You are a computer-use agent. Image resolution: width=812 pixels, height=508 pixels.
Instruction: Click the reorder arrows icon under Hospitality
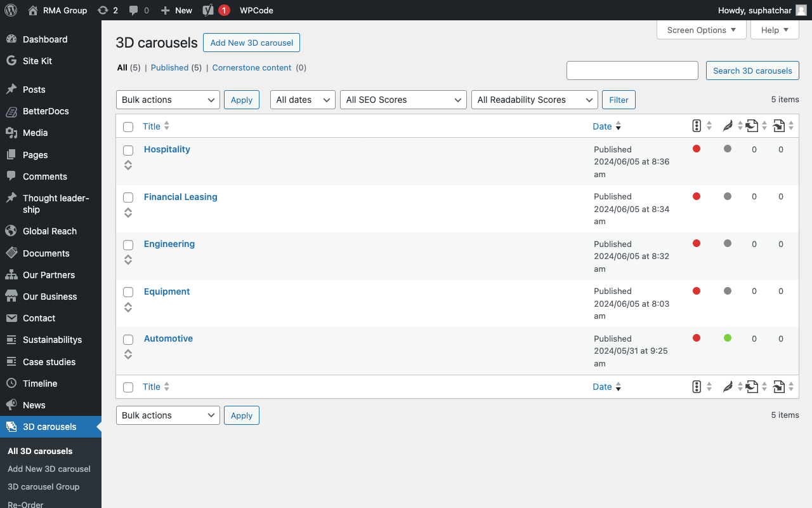click(128, 165)
